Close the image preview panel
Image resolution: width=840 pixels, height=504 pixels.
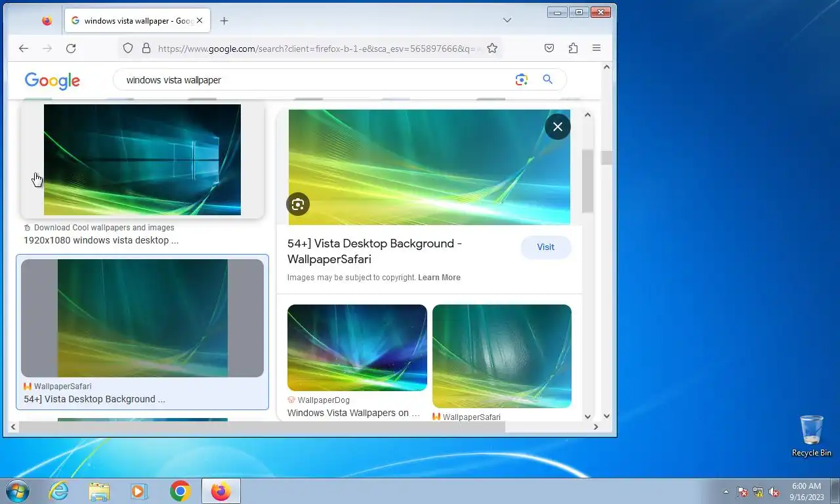pyautogui.click(x=558, y=127)
